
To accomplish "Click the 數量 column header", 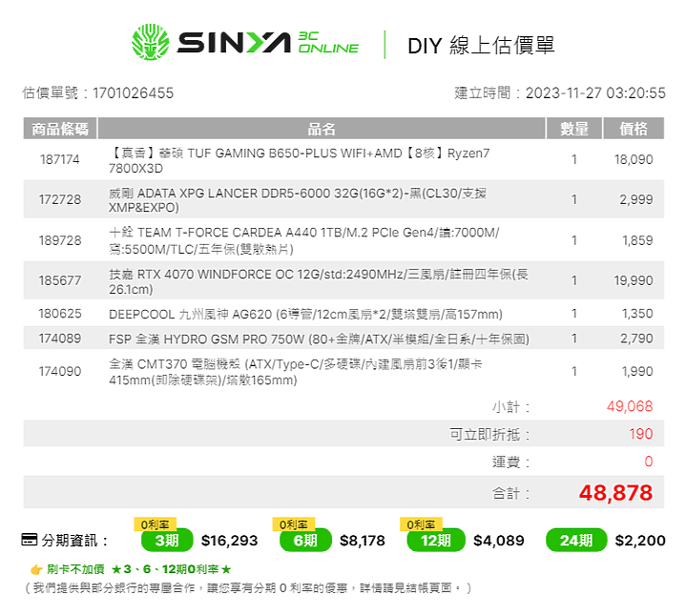I will (574, 129).
